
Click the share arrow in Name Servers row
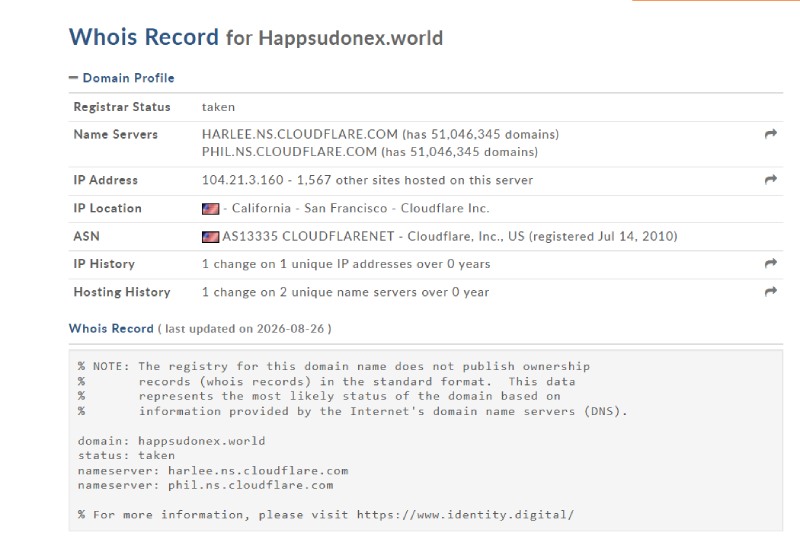[770, 134]
